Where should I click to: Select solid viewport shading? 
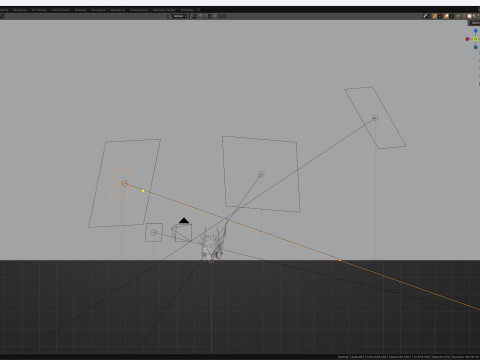point(469,16)
